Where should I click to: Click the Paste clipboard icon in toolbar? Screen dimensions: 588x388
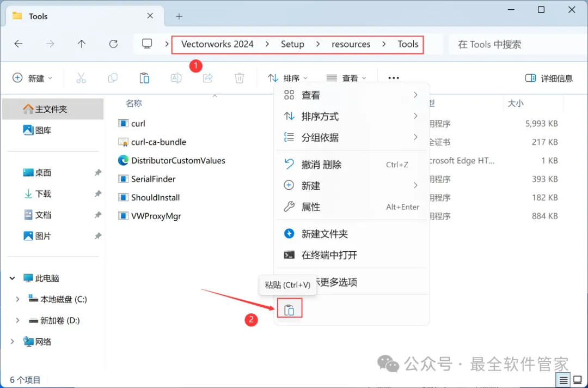pos(144,78)
